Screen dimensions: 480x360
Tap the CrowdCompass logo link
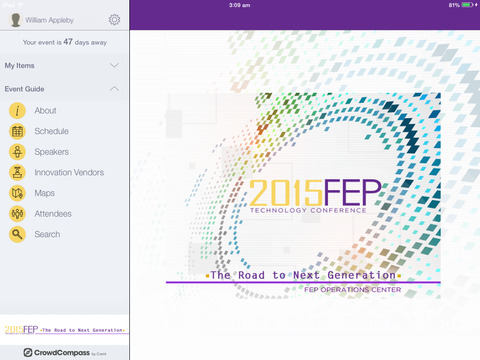65,353
